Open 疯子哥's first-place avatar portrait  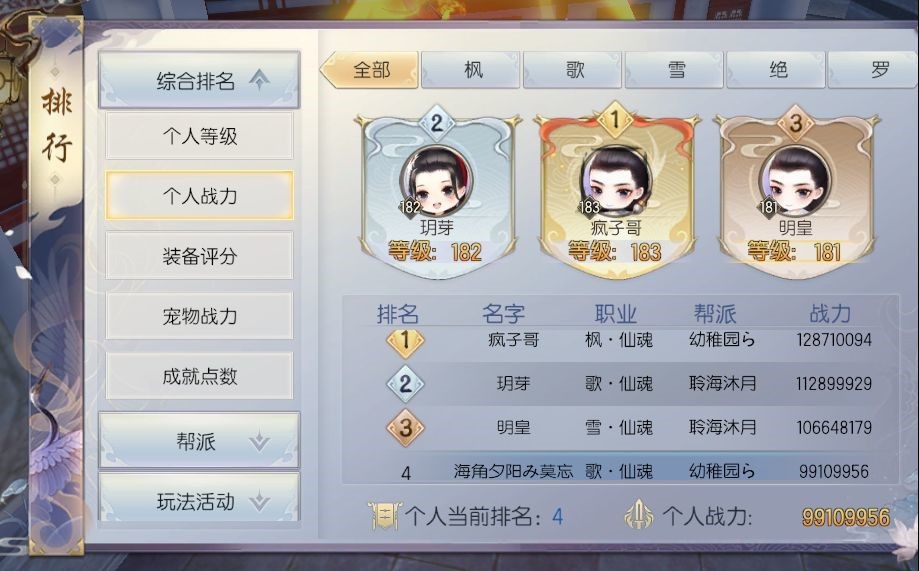615,179
